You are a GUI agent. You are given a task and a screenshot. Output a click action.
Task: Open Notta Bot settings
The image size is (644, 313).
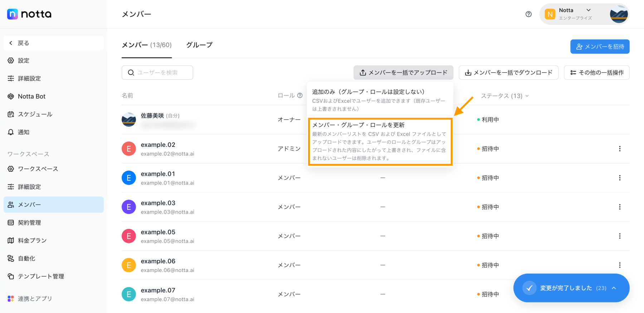point(54,96)
